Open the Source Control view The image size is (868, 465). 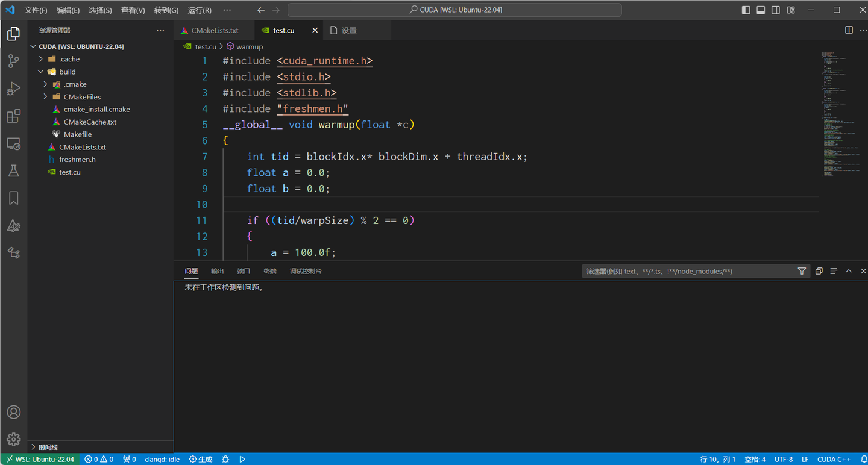(13, 61)
